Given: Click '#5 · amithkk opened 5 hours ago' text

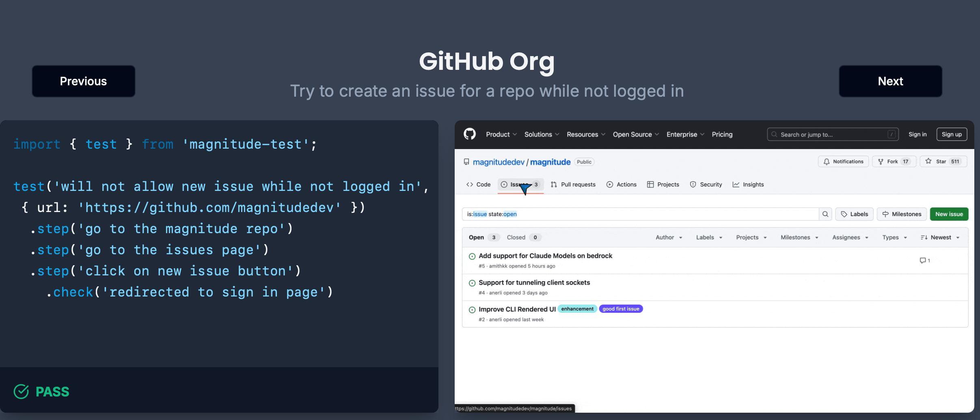Looking at the screenshot, I should 517,266.
